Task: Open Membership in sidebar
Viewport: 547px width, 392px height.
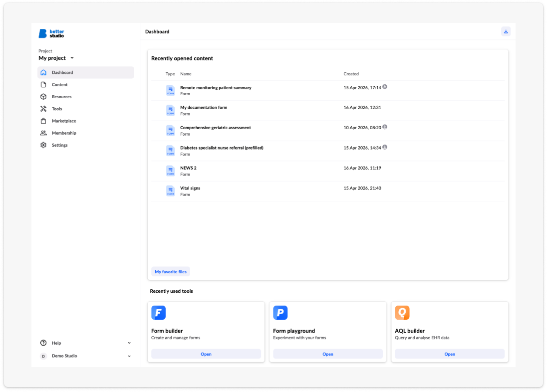Action: [86, 133]
